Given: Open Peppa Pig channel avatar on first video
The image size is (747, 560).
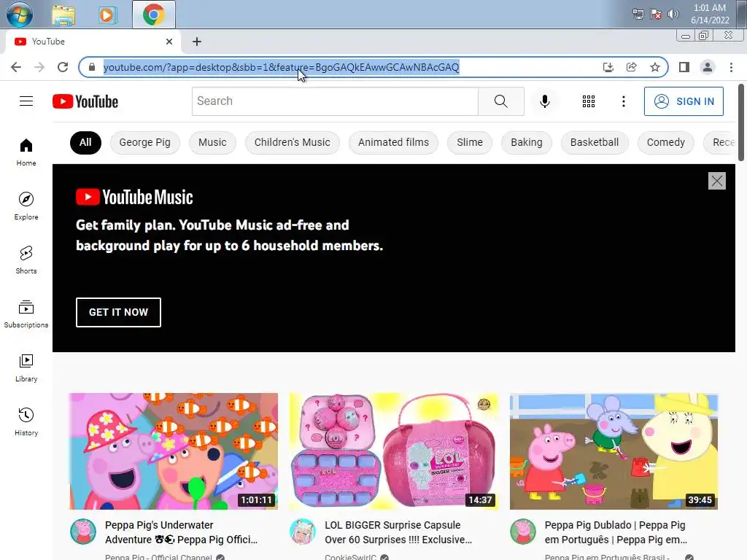Looking at the screenshot, I should pos(83,532).
